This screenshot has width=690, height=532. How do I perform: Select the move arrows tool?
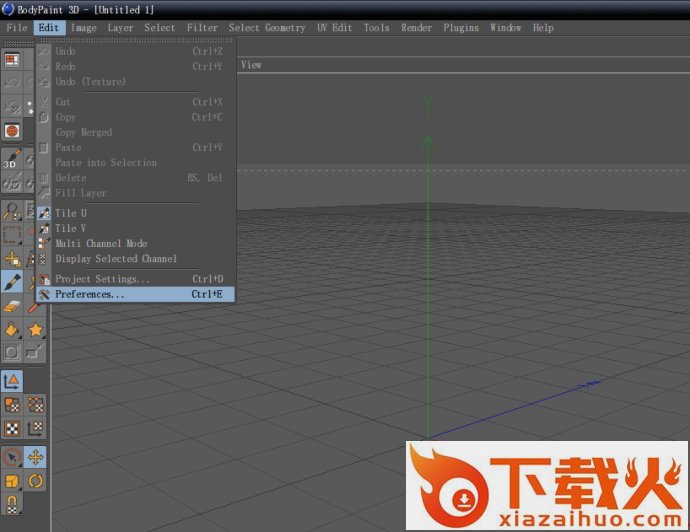pyautogui.click(x=35, y=458)
